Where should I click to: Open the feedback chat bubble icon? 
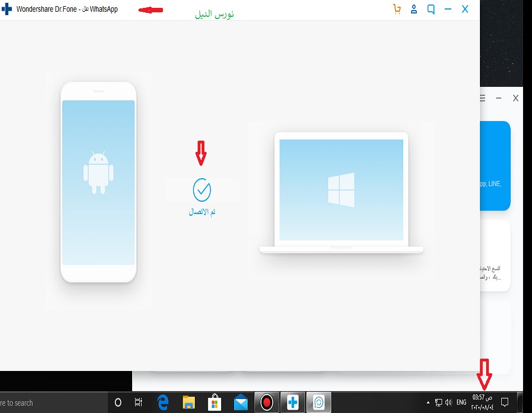pos(431,10)
